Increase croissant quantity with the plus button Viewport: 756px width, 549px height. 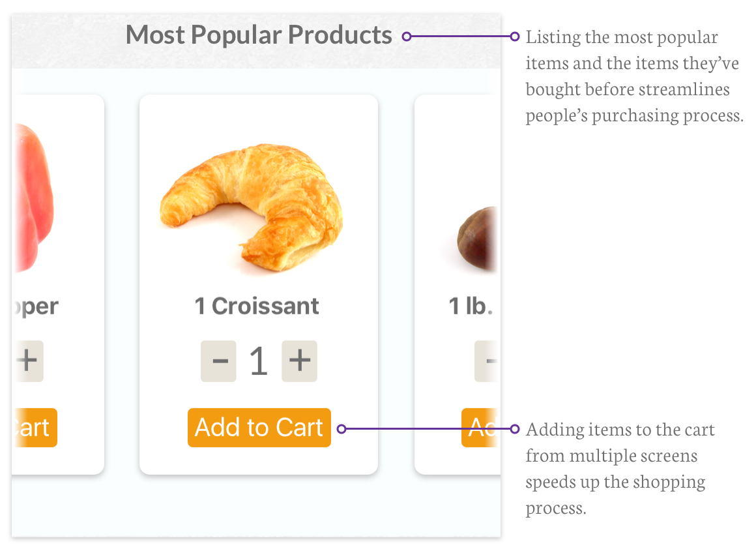(299, 361)
